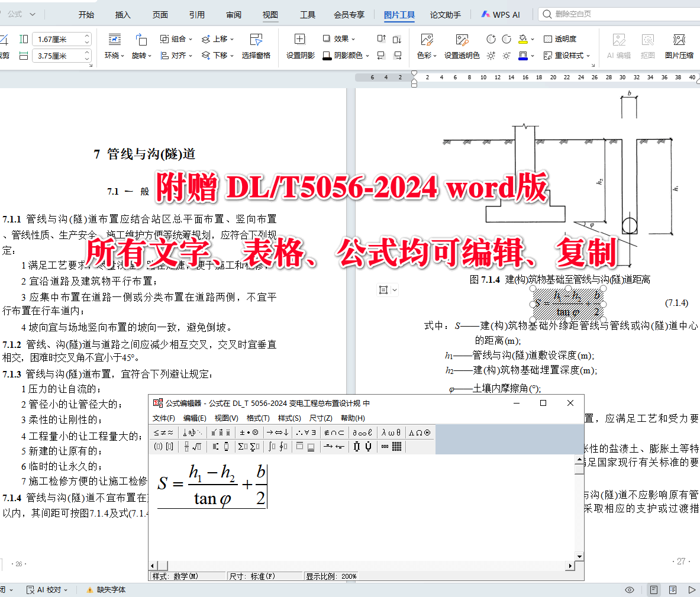Open arrow symbols palette (→⇔↓)
Screen dimensions: 700x597
tap(278, 433)
